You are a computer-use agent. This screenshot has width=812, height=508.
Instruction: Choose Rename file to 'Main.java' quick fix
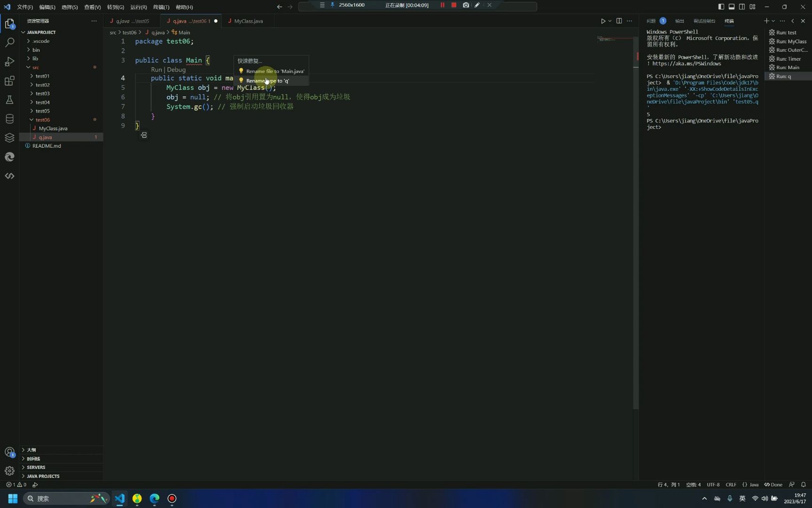[271, 71]
